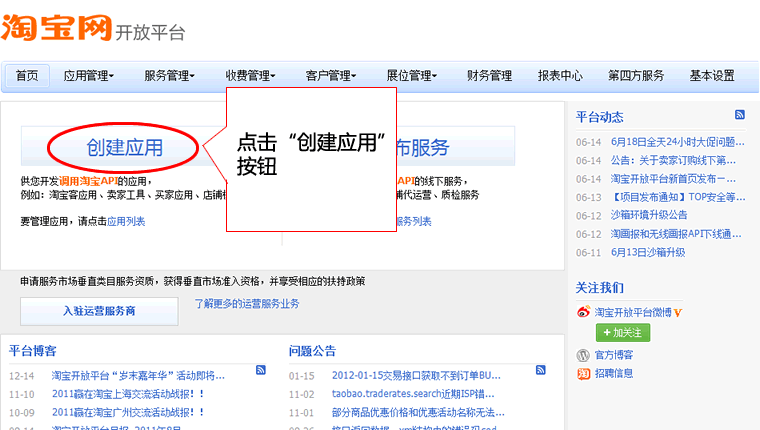The image size is (760, 430).
Task: Open blog post 淘宝开放平台“岁末嘉年华”活动即将
Action: click(138, 376)
